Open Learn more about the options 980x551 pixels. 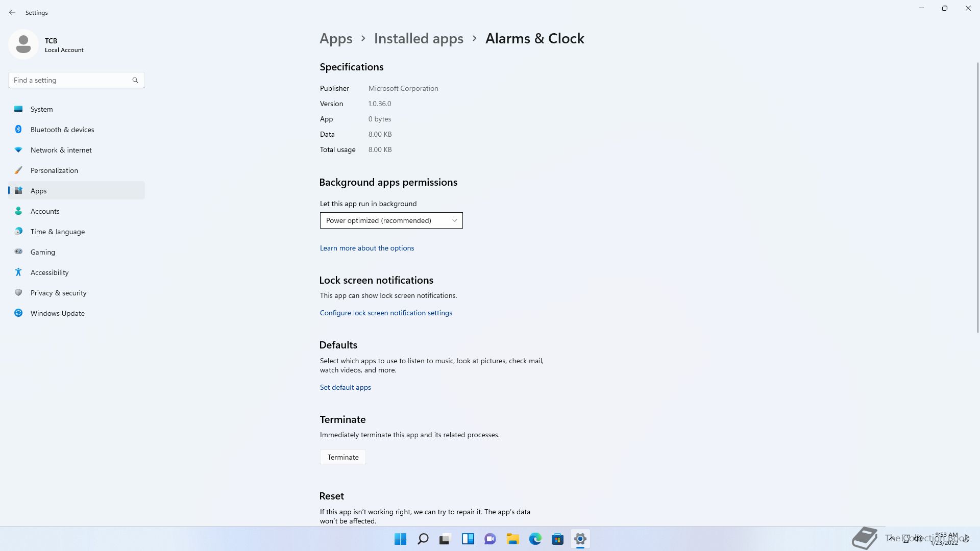pyautogui.click(x=367, y=248)
